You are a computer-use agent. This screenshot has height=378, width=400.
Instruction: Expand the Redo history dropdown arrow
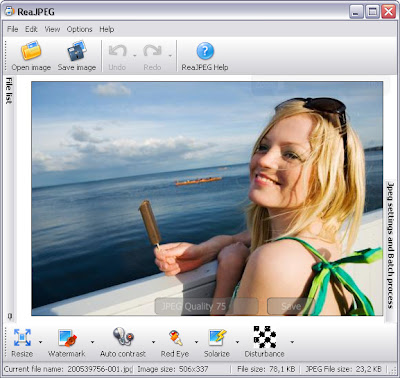coord(170,55)
